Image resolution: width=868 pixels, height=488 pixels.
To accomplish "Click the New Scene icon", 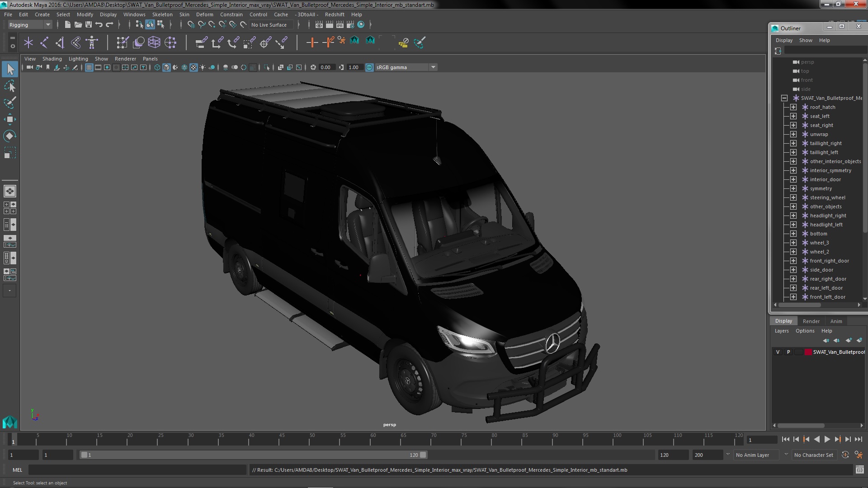I will point(67,24).
